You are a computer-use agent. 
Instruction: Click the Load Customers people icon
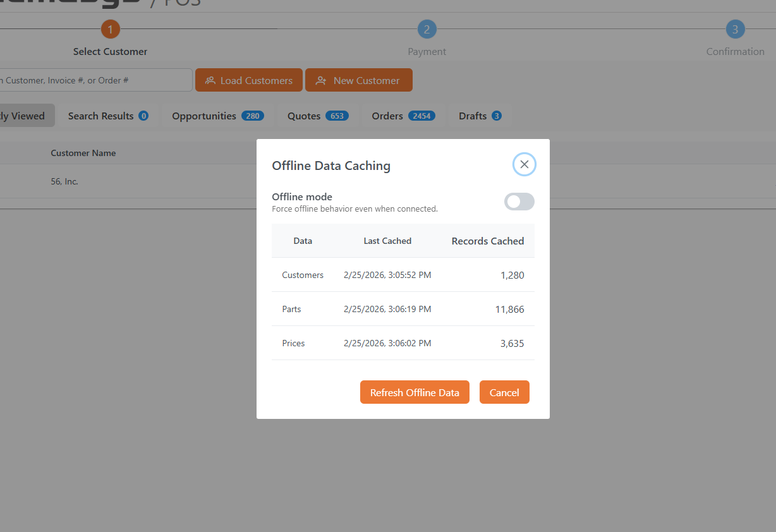coord(210,80)
